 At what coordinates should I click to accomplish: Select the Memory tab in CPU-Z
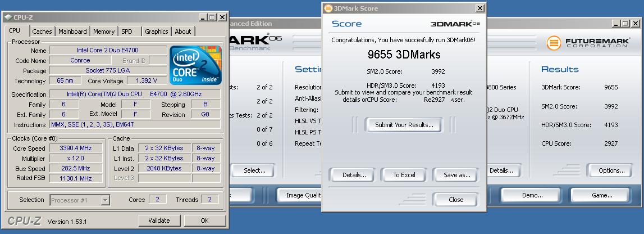click(x=103, y=31)
